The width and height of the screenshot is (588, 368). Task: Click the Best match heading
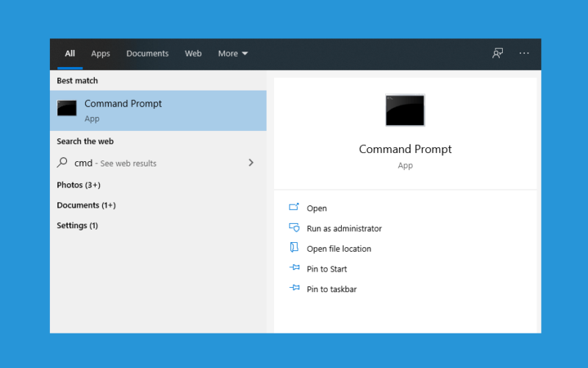tap(77, 80)
